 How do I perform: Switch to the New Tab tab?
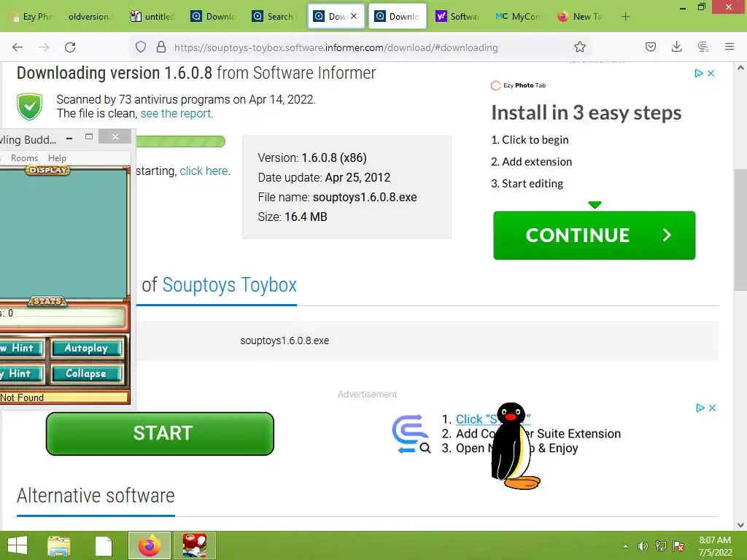(580, 17)
